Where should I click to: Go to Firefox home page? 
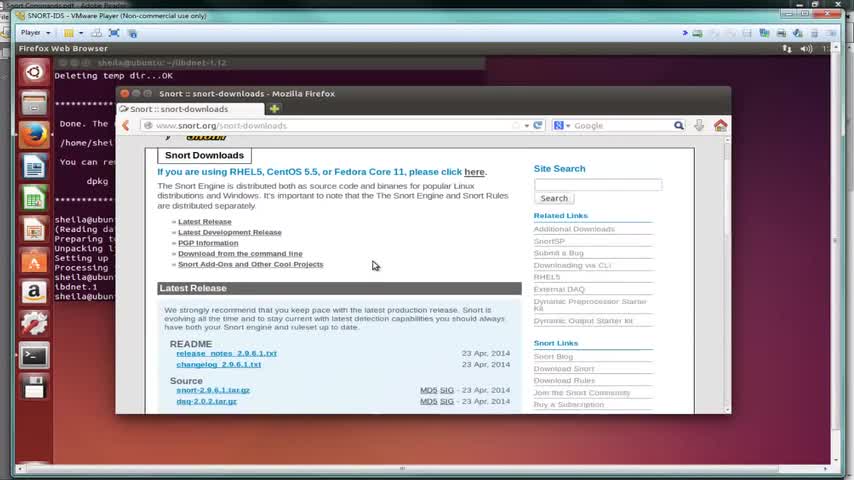point(720,125)
